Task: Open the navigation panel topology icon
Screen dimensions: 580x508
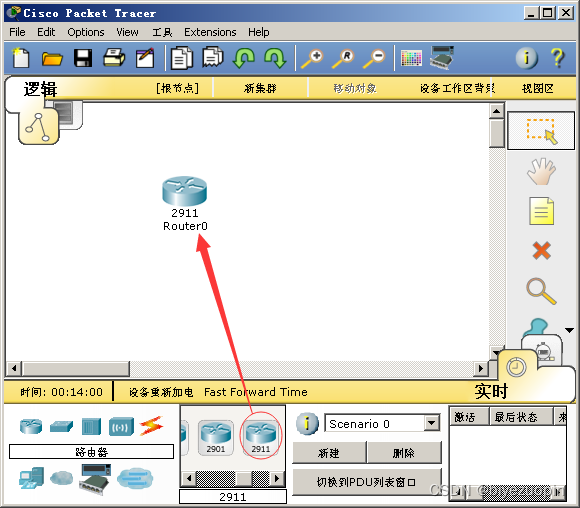Action: coord(38,126)
